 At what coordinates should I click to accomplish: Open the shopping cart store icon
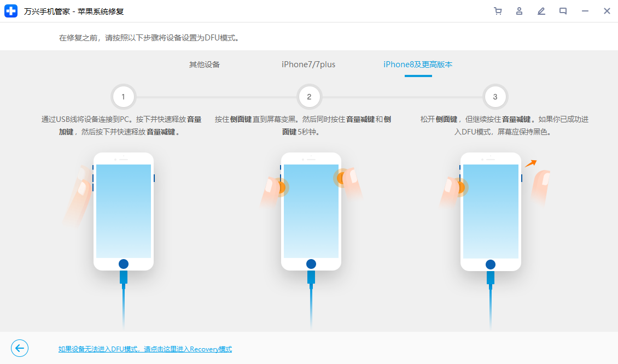[498, 10]
